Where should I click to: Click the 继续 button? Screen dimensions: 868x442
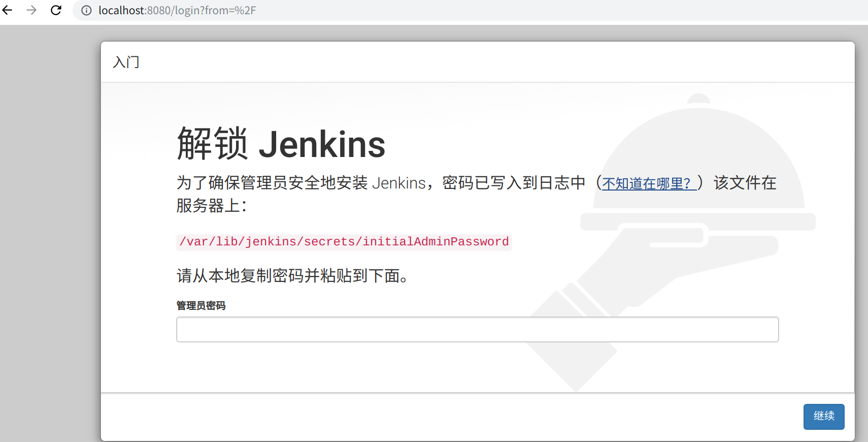point(824,417)
